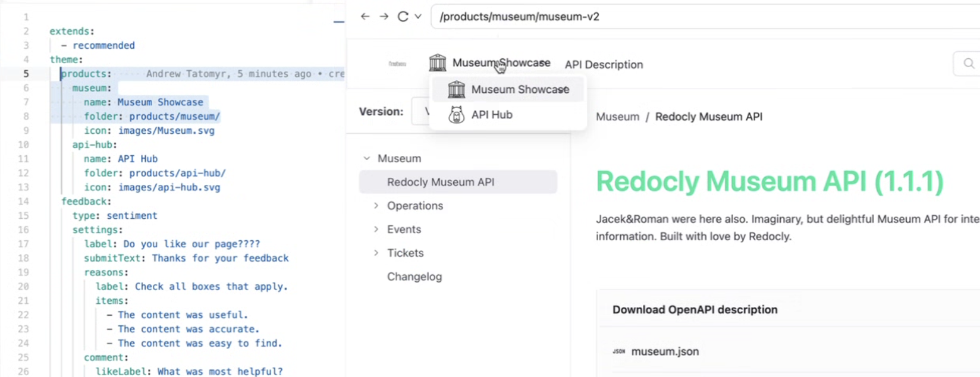Open the API Description nav link
The height and width of the screenshot is (377, 980).
(x=604, y=64)
